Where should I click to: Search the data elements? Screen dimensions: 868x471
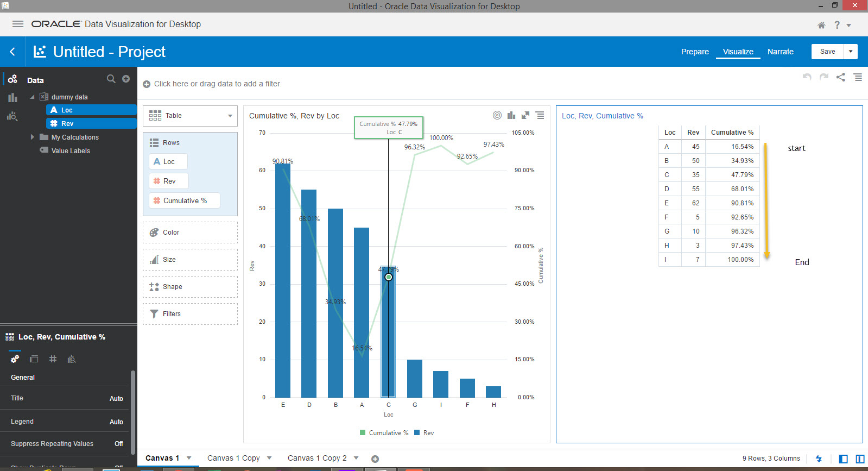point(111,79)
